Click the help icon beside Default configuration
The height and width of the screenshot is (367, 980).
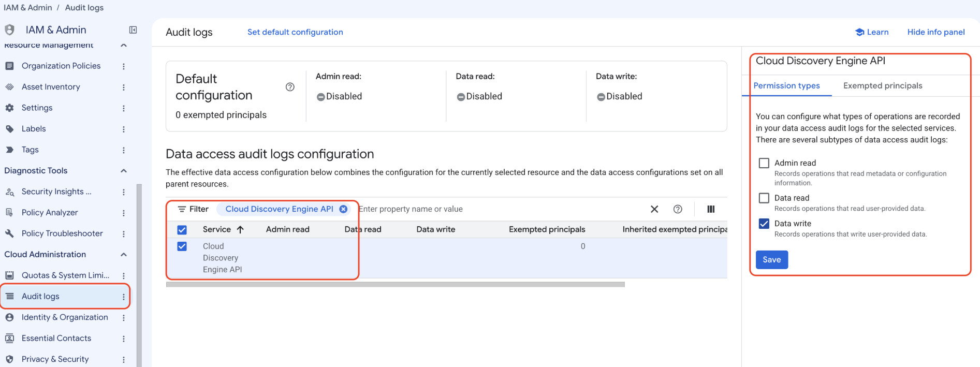[x=290, y=87]
